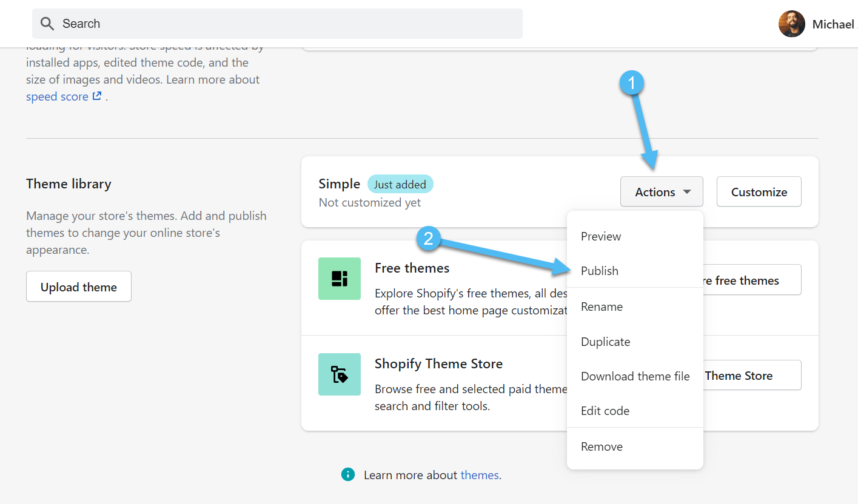Select Rename from the menu
This screenshot has height=504, width=858.
tap(602, 307)
